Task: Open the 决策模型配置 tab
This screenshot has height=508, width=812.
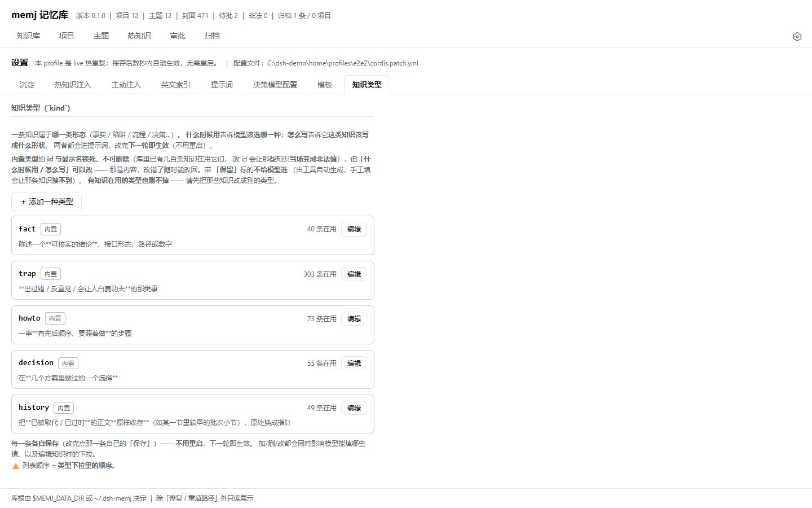Action: 275,85
